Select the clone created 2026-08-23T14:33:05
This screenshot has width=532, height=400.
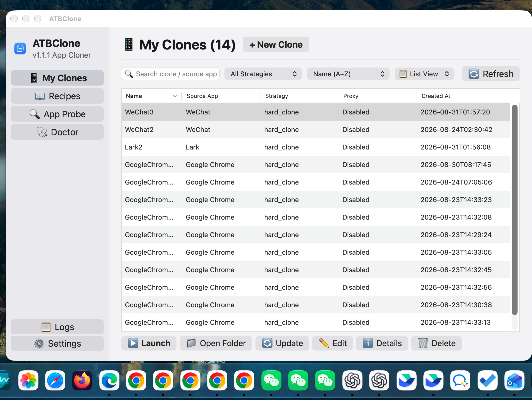click(316, 252)
